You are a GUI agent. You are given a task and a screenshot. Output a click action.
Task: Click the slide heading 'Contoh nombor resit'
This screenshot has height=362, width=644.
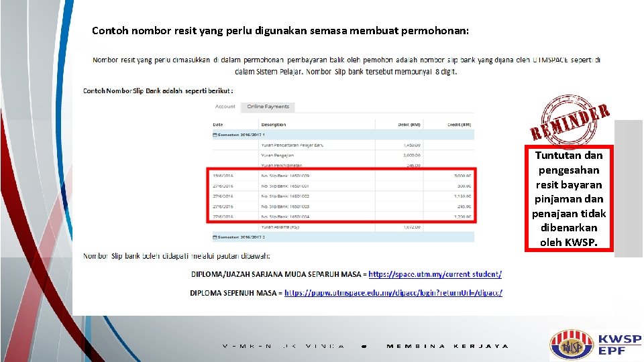(280, 31)
